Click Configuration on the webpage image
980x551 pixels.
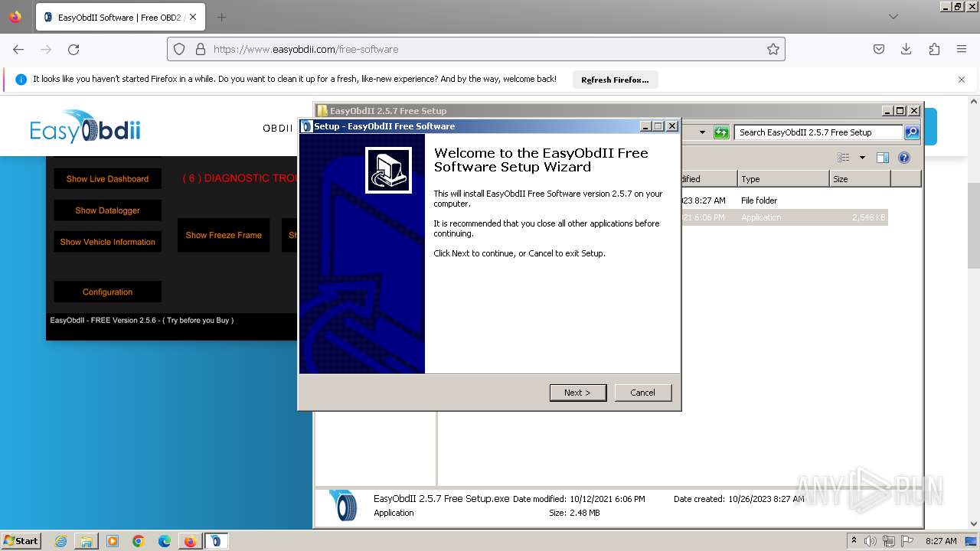pyautogui.click(x=107, y=292)
